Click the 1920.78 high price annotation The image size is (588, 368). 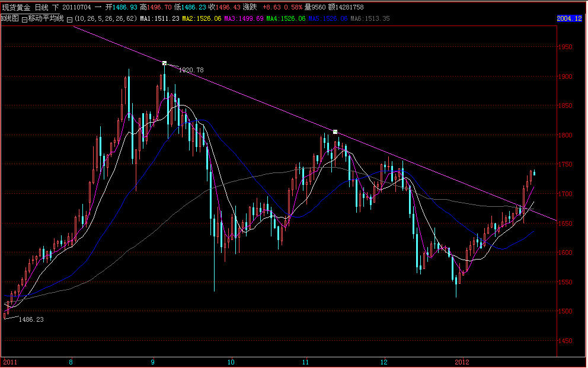tap(191, 70)
